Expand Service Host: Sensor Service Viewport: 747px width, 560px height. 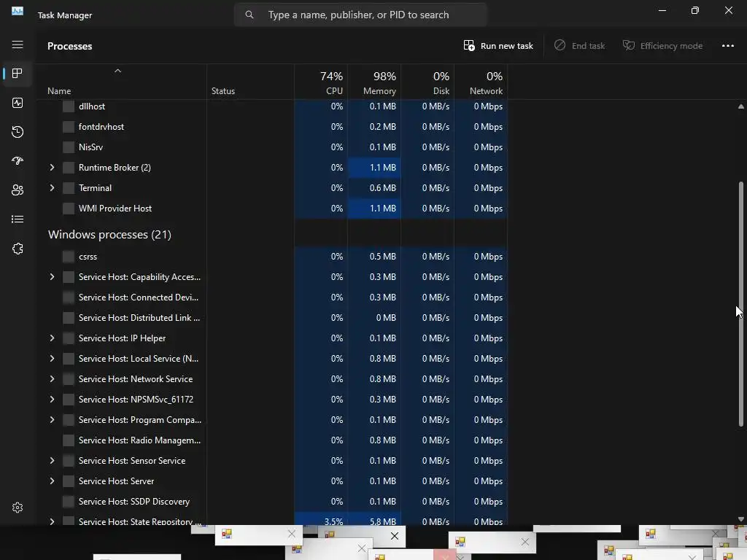click(52, 461)
